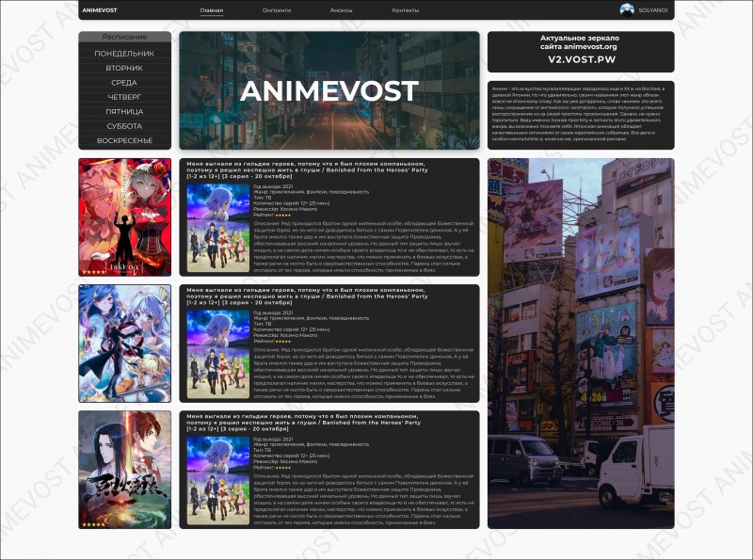753x560 pixels.
Task: Click the SOLYANOI username
Action: coord(652,10)
